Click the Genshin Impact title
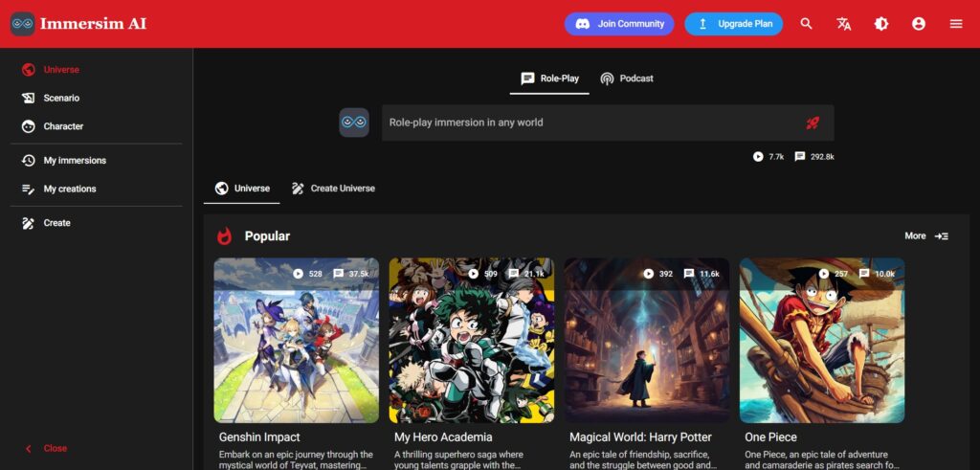This screenshot has height=470, width=980. click(259, 436)
